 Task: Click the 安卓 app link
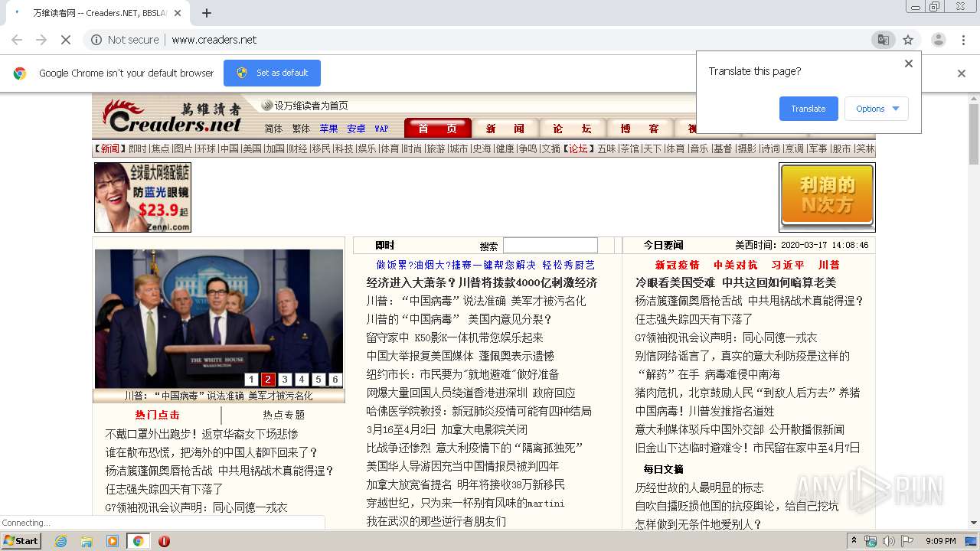tap(356, 129)
